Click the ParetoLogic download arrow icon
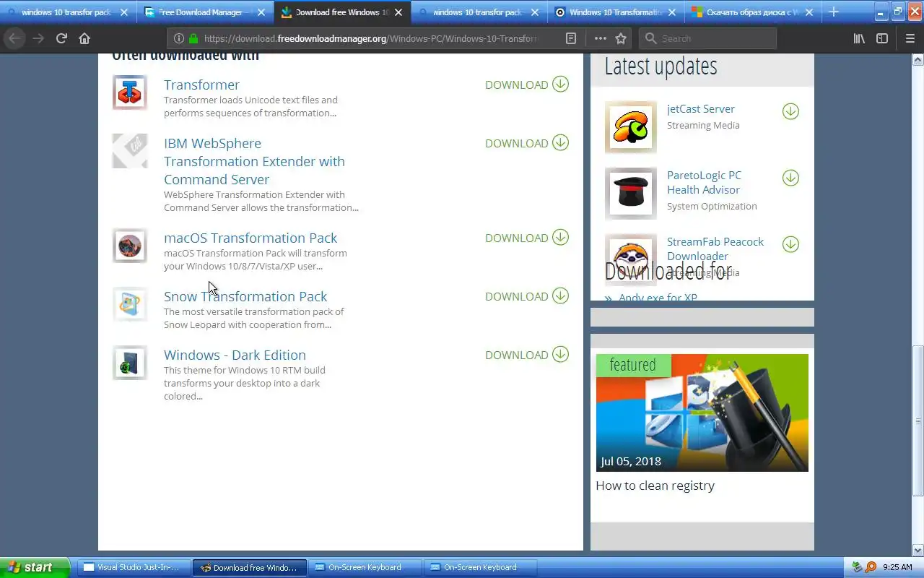This screenshot has height=578, width=924. (x=790, y=178)
